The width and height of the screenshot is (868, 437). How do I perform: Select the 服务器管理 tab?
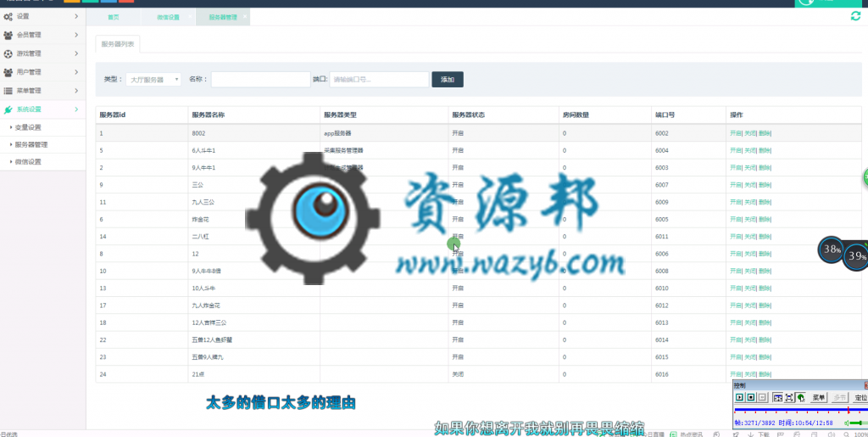click(223, 17)
